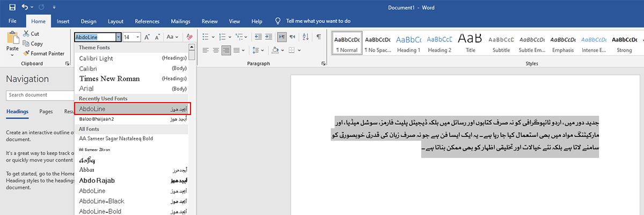Switch to Pages tab in Navigation pane
Screen dimensions: 644x215
pyautogui.click(x=46, y=112)
